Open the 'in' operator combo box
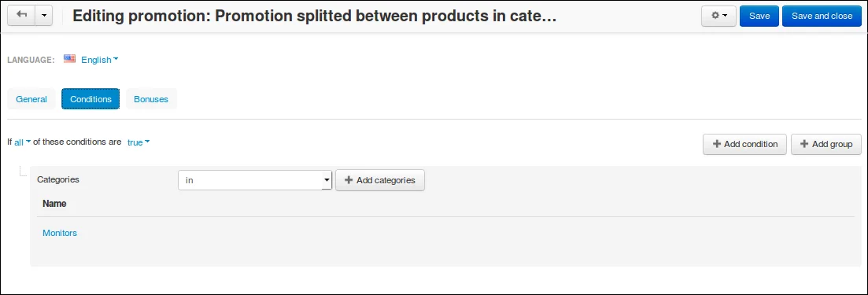 (255, 180)
